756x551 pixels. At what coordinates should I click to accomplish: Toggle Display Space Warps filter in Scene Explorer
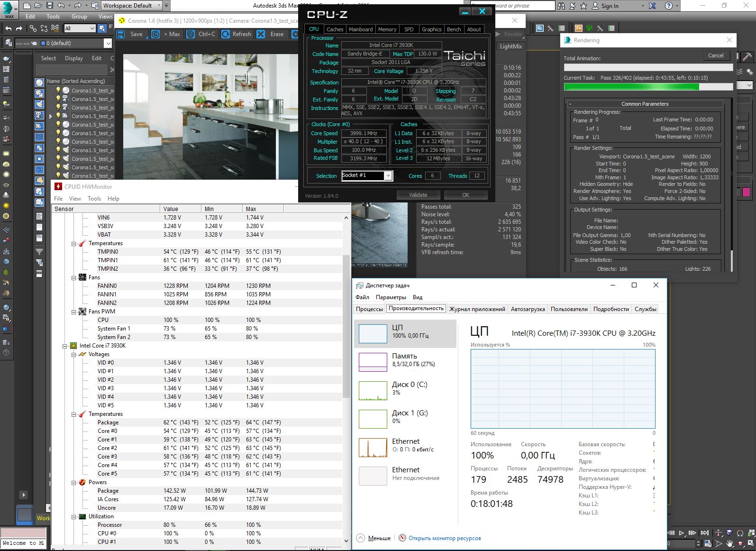pos(39,137)
